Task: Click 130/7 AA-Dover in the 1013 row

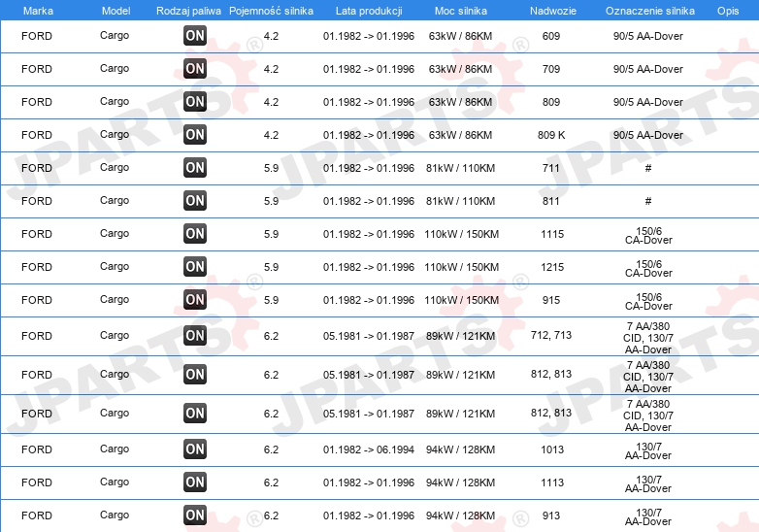Action: 648,450
